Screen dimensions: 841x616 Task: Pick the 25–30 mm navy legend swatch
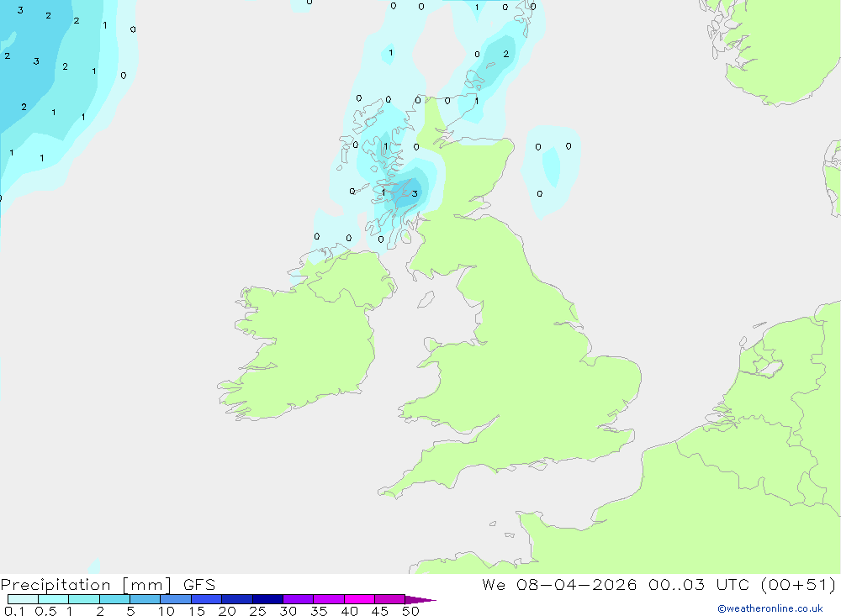pyautogui.click(x=267, y=599)
